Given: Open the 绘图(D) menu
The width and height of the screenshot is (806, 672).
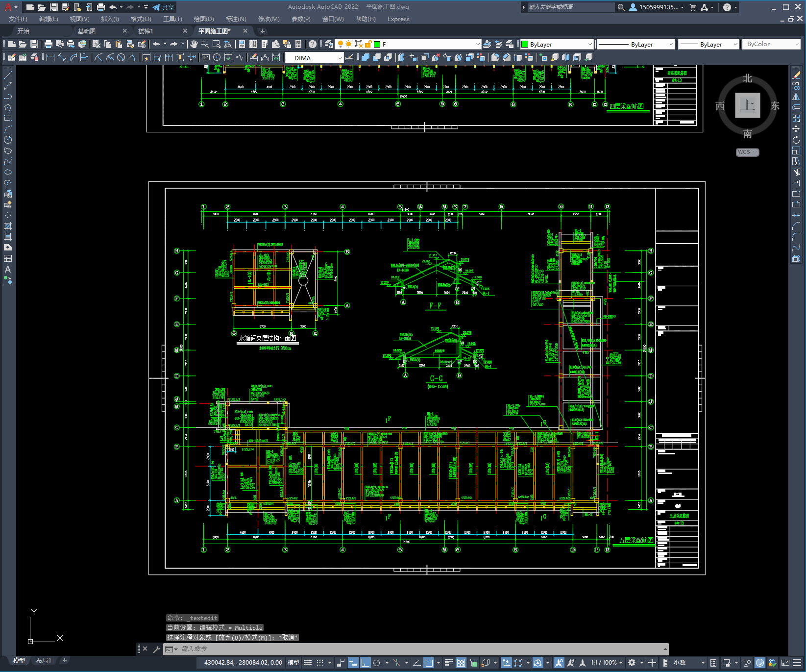Looking at the screenshot, I should click(x=204, y=19).
